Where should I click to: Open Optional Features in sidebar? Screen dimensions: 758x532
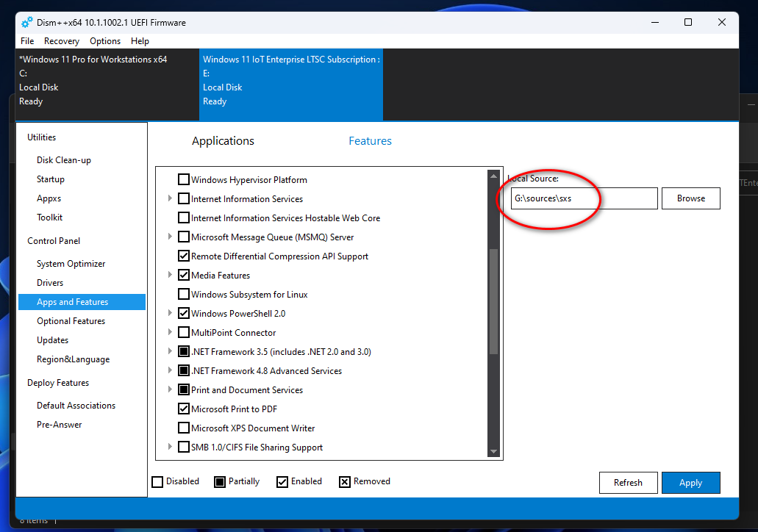click(71, 321)
